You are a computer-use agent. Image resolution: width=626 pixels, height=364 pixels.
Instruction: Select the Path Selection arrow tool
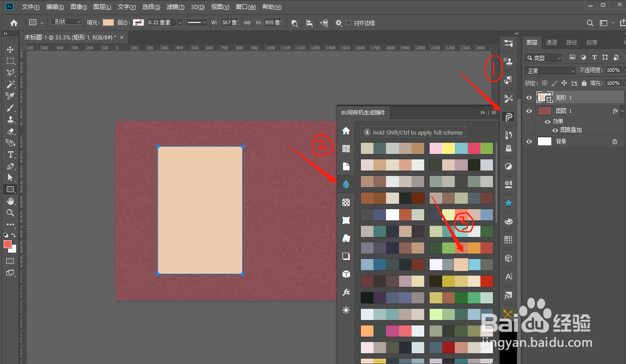point(10,178)
